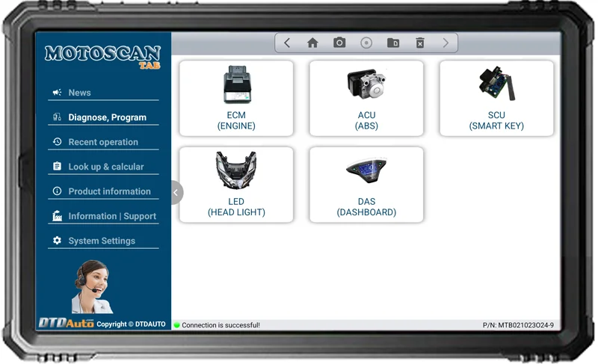Click the support agent headset picture
Viewport: 598px width, 364px height.
point(92,286)
